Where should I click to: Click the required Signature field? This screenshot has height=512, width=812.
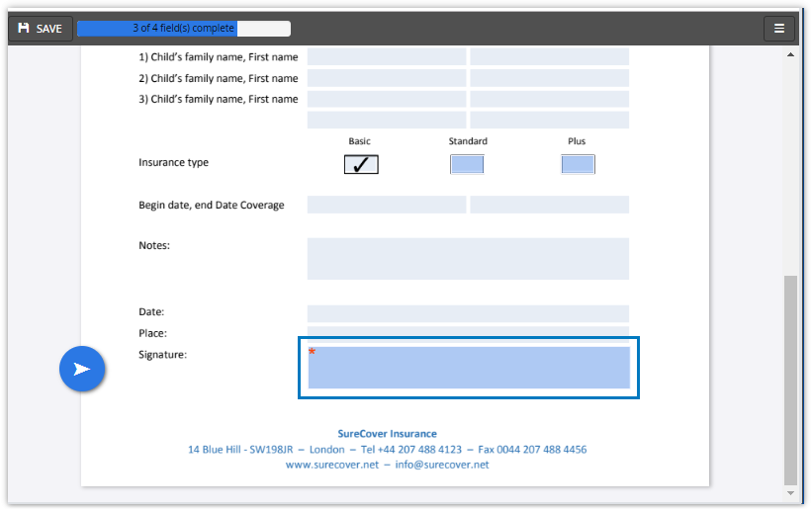coord(469,368)
